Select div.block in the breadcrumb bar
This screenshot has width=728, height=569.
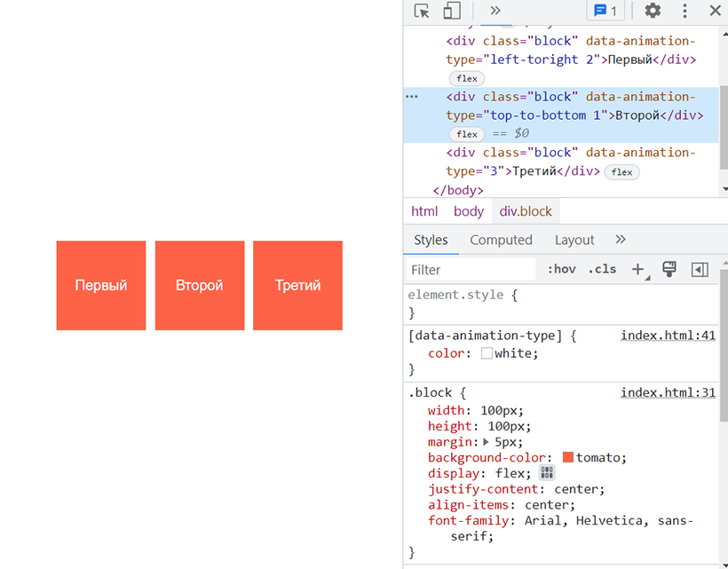click(x=526, y=211)
